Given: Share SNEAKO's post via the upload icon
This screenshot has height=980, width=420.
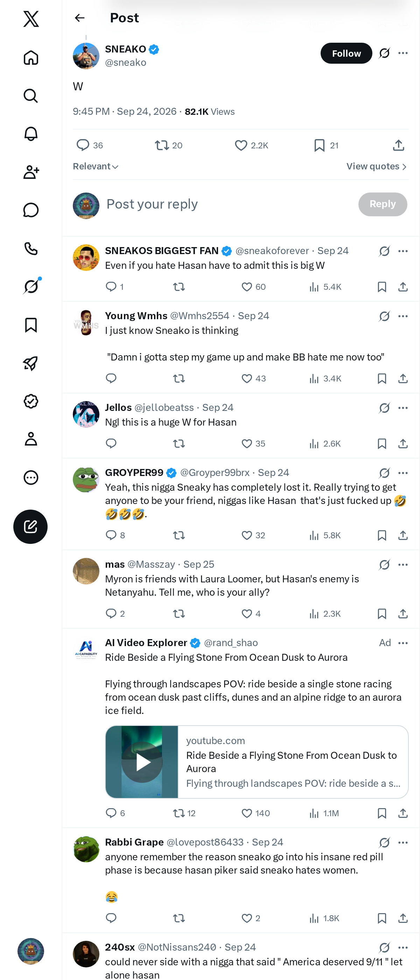Looking at the screenshot, I should tap(398, 145).
